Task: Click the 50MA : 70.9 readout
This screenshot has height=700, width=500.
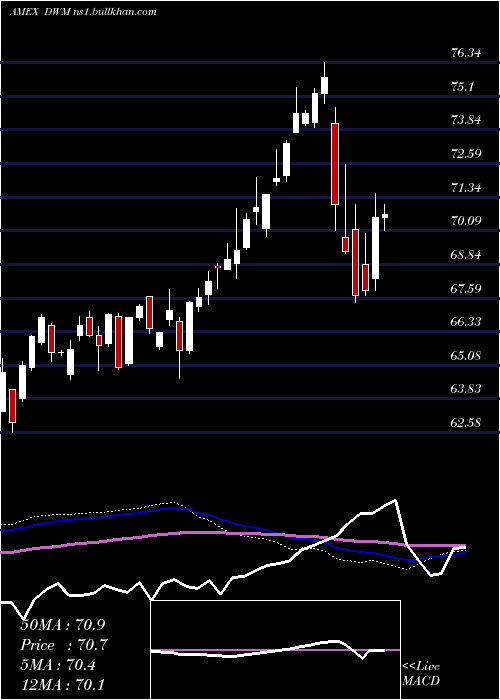Action: (63, 625)
